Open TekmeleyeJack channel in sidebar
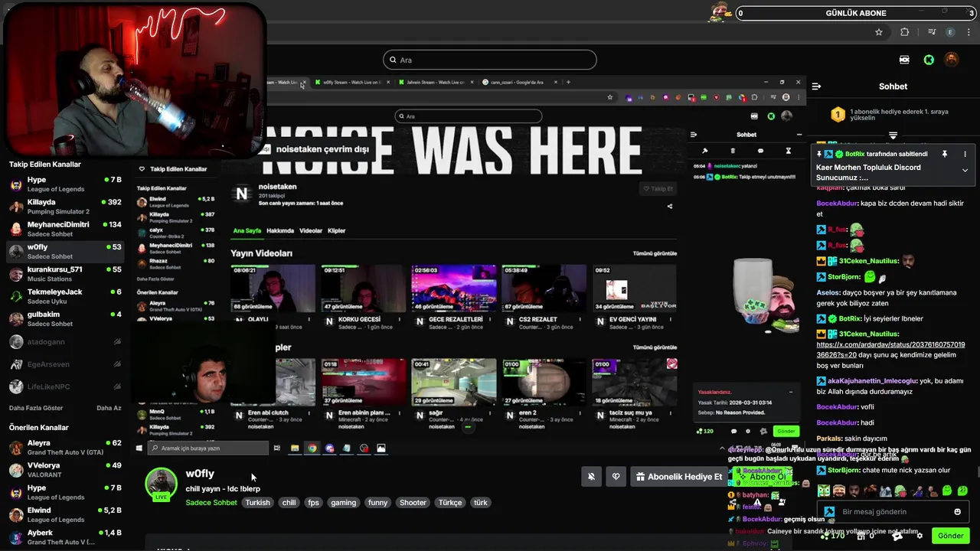This screenshot has height=551, width=980. point(65,296)
